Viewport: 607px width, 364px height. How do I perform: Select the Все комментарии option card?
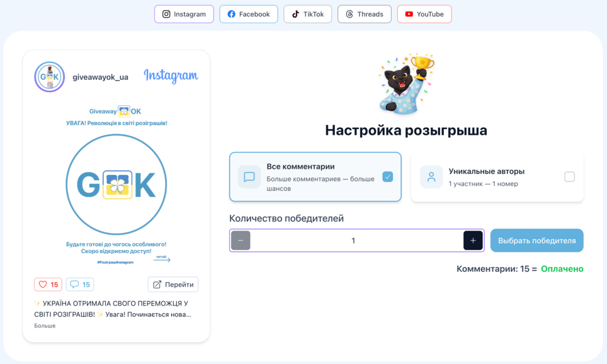tap(315, 177)
